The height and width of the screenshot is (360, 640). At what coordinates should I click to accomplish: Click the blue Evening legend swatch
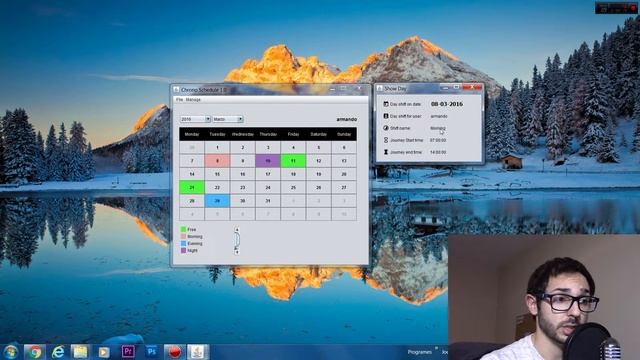(183, 243)
